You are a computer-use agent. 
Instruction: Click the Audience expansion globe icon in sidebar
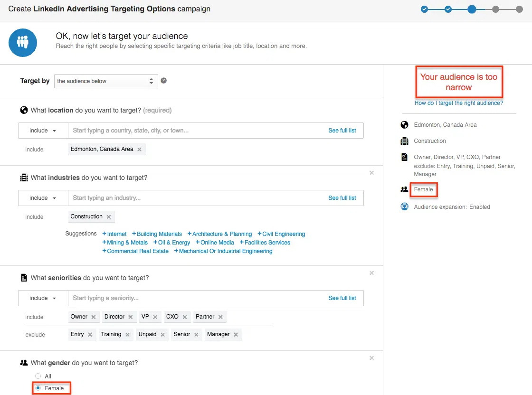[x=404, y=207]
